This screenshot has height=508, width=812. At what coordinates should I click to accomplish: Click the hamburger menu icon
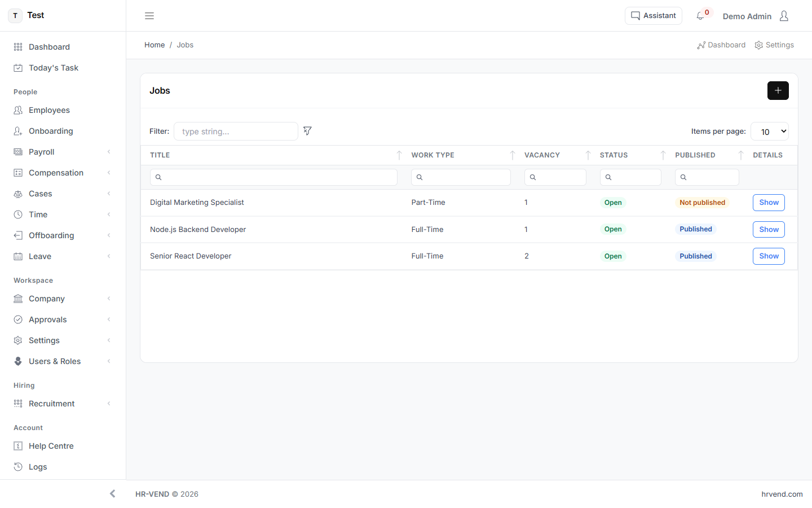coord(149,16)
